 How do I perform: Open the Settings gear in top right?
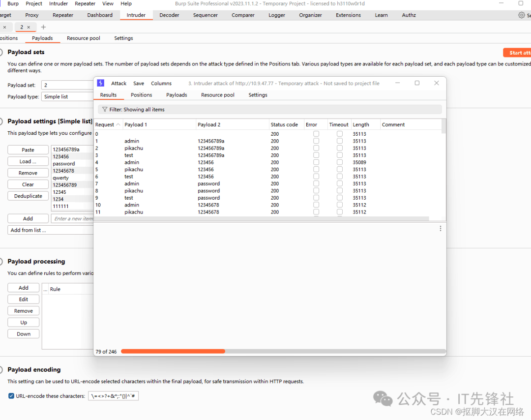pyautogui.click(x=521, y=15)
